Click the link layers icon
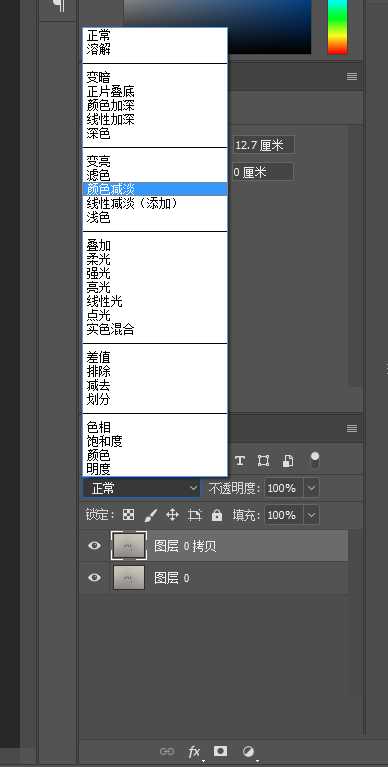Image resolution: width=388 pixels, height=767 pixels. coord(167,751)
